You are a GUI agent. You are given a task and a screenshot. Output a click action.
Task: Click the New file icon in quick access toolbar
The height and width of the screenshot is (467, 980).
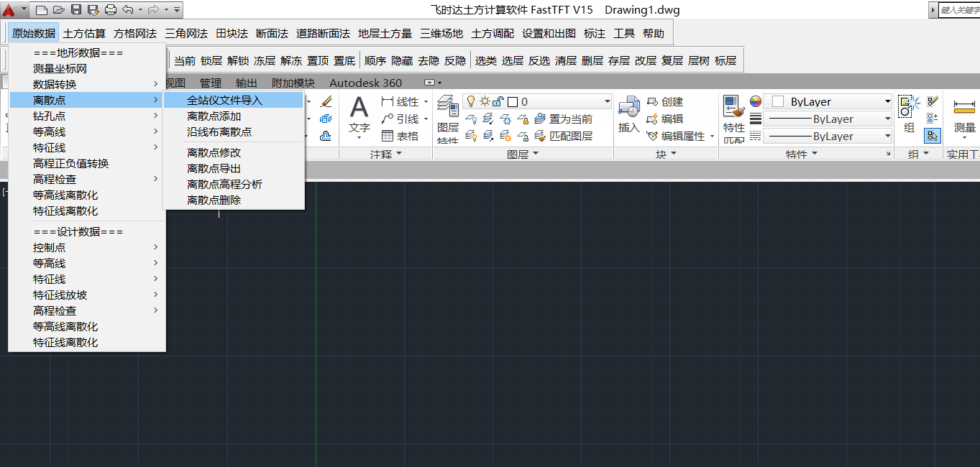pos(41,10)
